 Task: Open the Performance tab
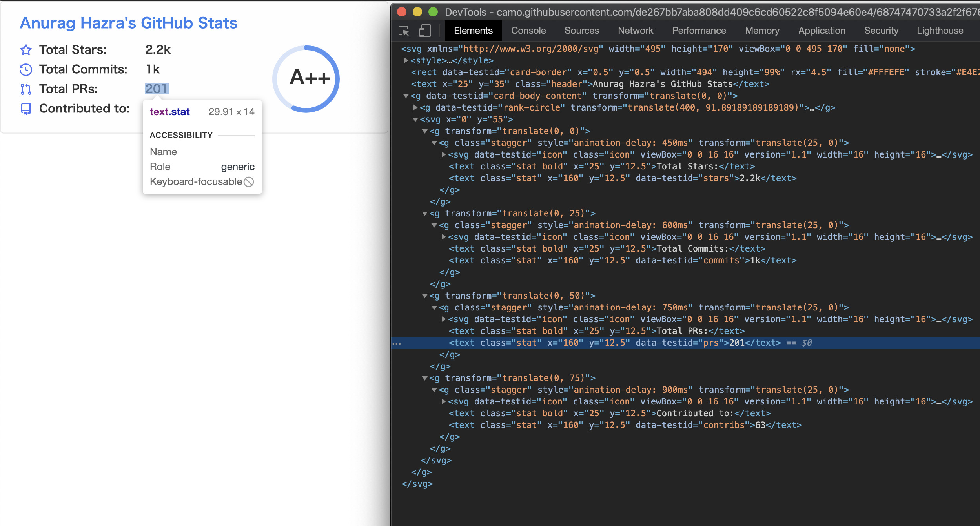click(699, 31)
